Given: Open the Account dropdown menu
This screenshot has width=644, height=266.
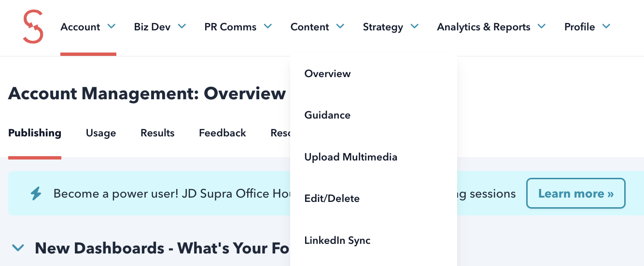Looking at the screenshot, I should coord(88,27).
